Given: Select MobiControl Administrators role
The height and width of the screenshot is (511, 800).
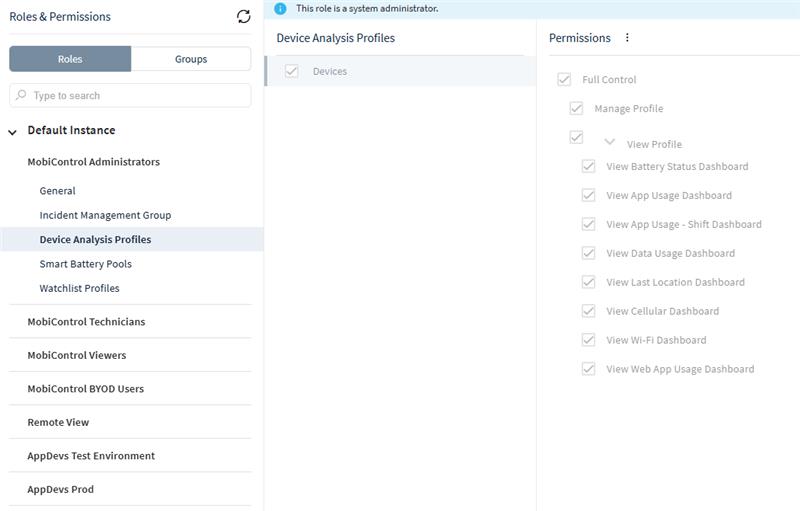Looking at the screenshot, I should [x=93, y=162].
